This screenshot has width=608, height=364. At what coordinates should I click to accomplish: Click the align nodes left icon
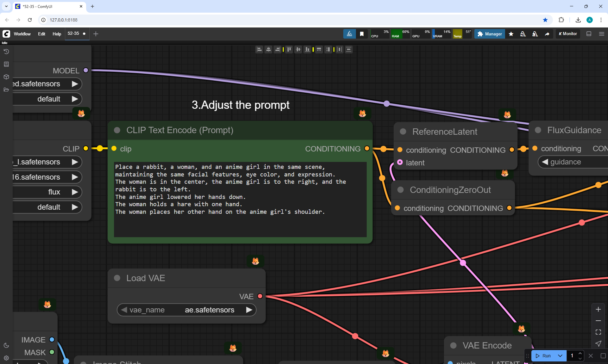(x=259, y=49)
